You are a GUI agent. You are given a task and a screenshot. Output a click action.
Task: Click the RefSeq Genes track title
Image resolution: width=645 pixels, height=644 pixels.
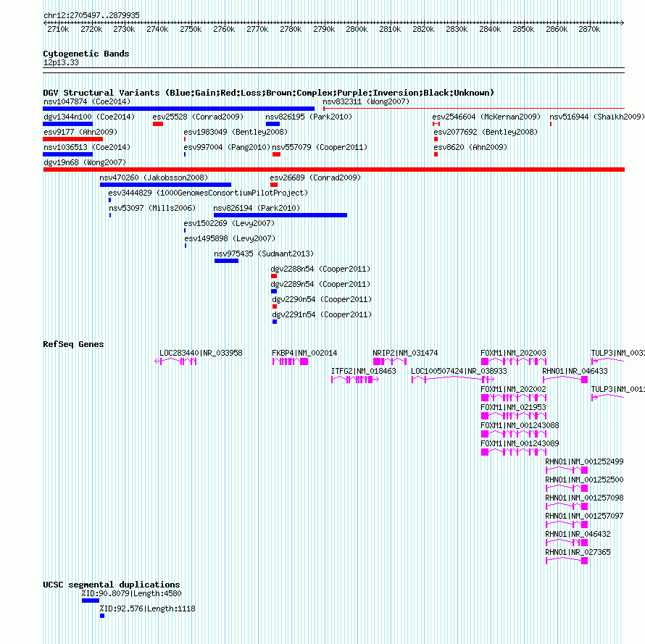pyautogui.click(x=73, y=344)
